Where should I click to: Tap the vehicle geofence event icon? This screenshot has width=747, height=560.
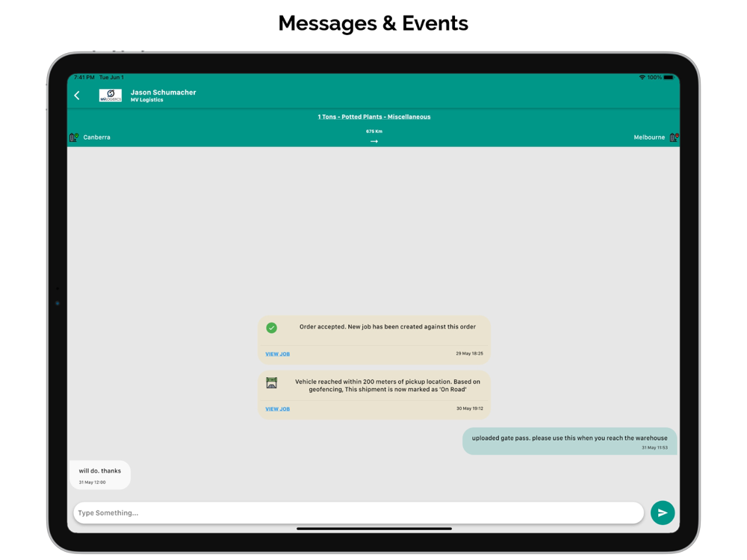[272, 383]
